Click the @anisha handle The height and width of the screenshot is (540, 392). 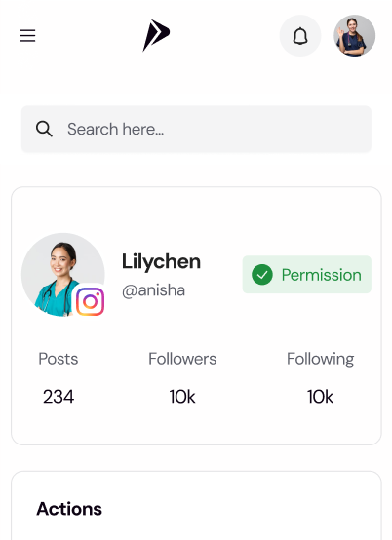tap(154, 290)
